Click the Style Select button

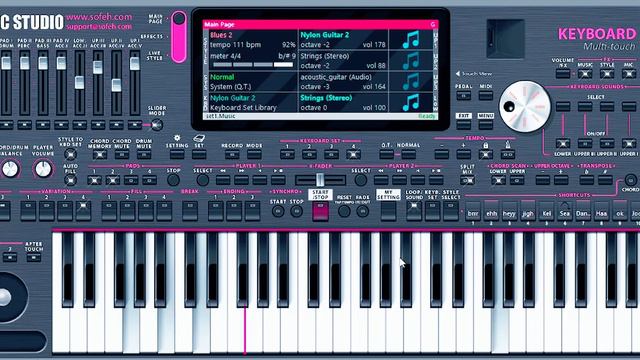tap(451, 211)
